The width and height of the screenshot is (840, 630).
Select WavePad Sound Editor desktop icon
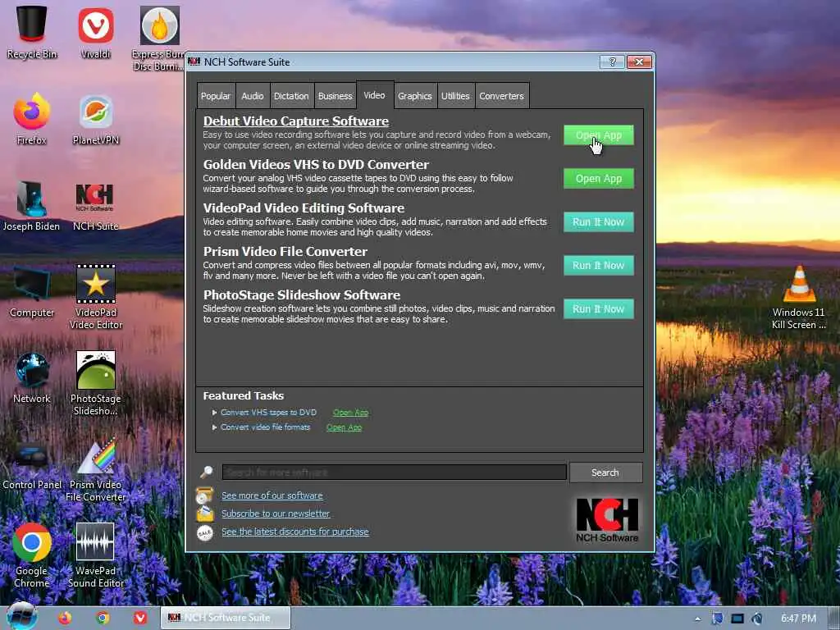coord(96,555)
